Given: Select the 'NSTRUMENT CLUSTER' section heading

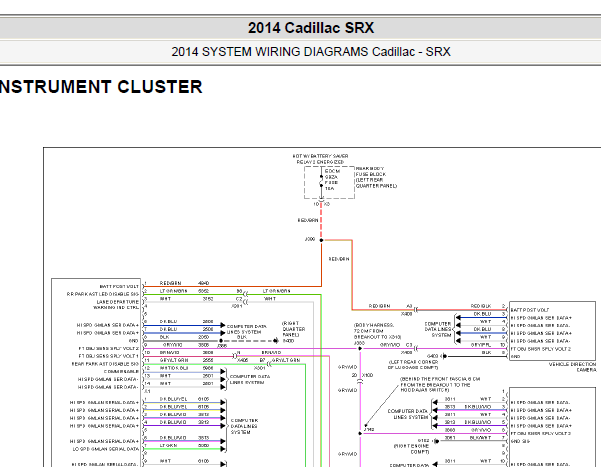Looking at the screenshot, I should point(101,87).
